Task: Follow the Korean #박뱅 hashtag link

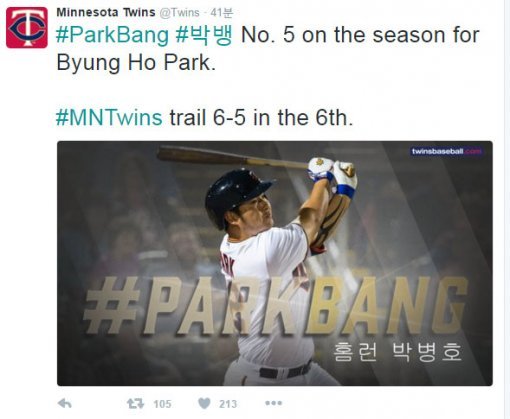Action: (x=204, y=35)
